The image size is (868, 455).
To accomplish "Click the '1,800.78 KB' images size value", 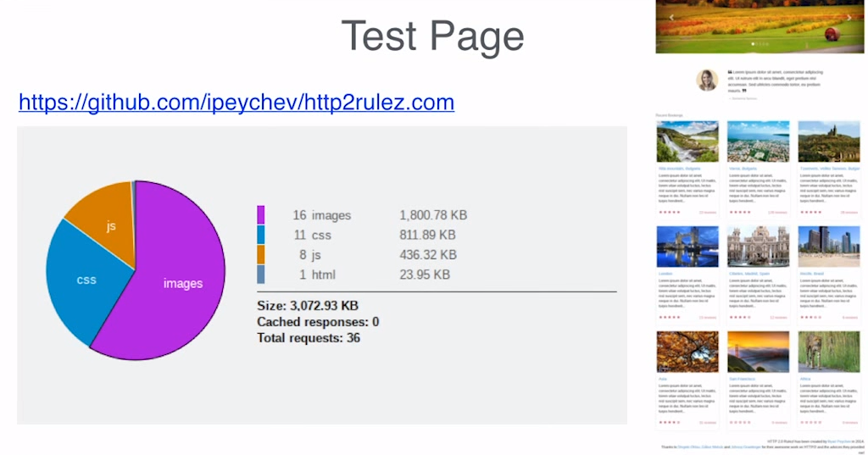I will coord(433,215).
